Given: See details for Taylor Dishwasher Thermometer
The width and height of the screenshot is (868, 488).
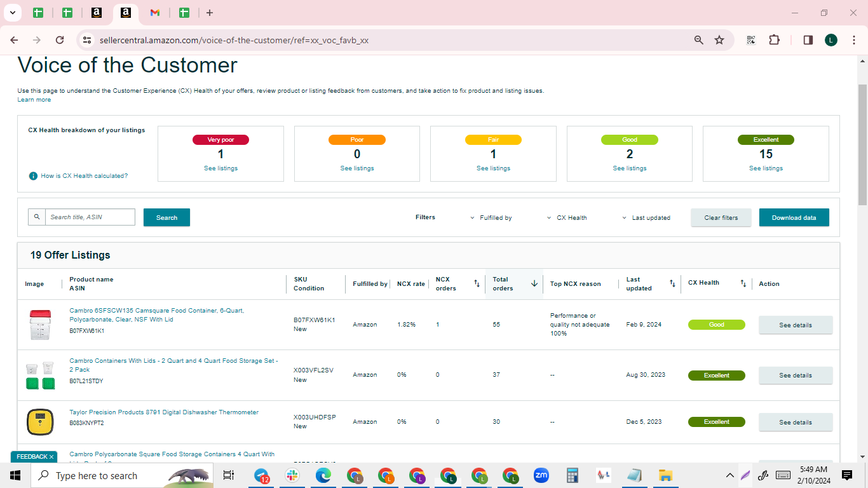Looking at the screenshot, I should click(796, 422).
